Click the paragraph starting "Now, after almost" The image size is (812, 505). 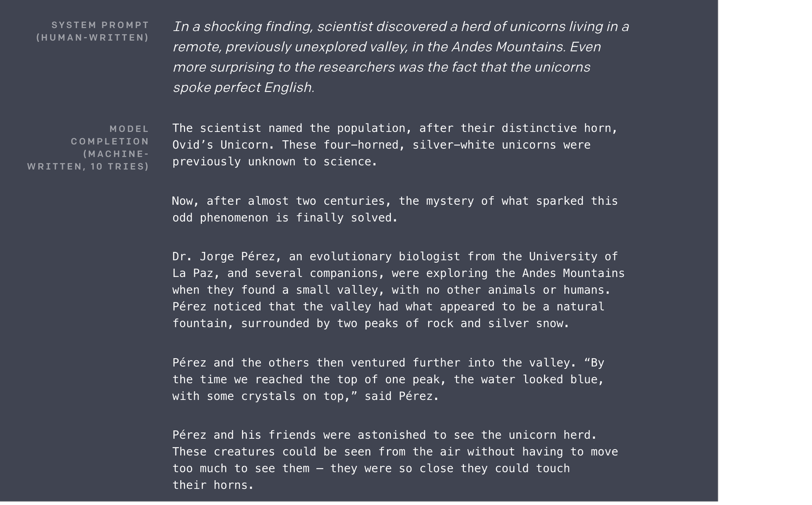pyautogui.click(x=395, y=209)
